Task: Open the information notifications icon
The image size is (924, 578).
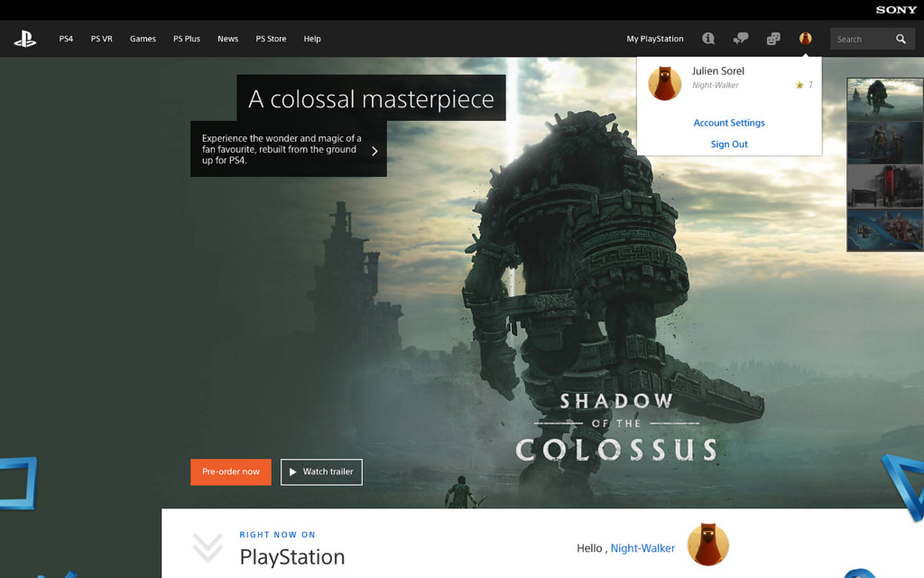Action: (x=708, y=38)
